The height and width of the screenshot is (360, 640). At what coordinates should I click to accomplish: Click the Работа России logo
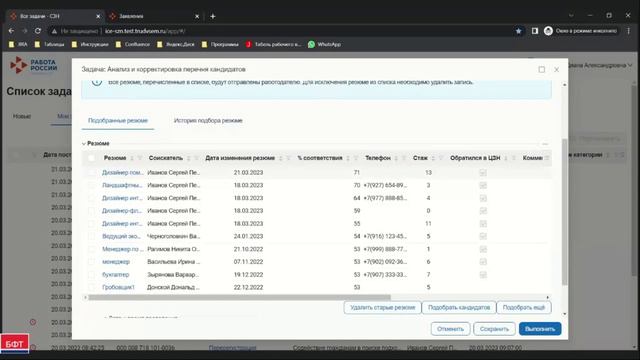click(x=34, y=65)
